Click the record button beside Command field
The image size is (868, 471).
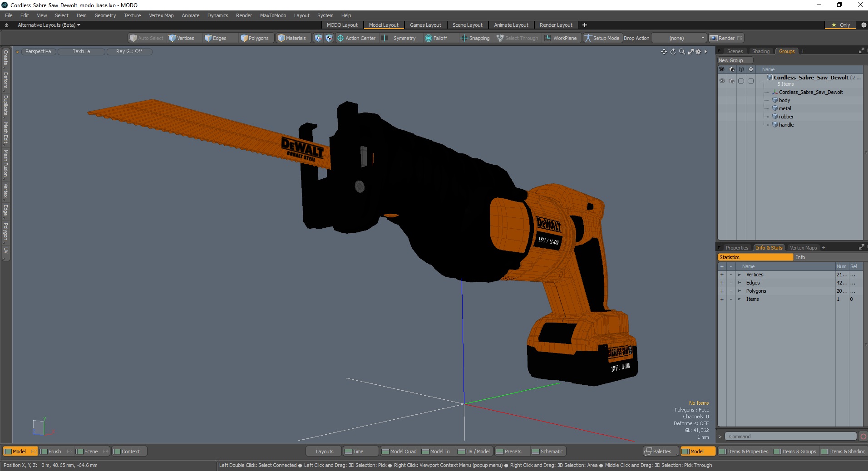coord(863,437)
